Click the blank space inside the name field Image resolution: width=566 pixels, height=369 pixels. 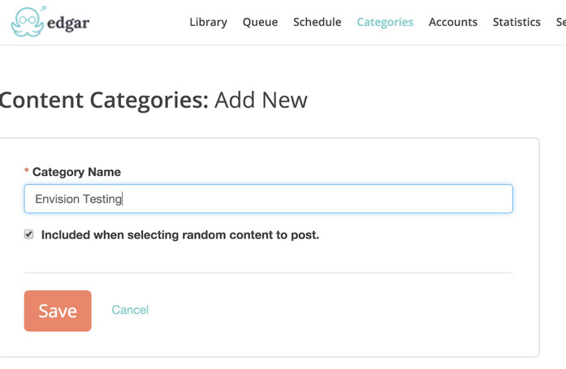(318, 199)
